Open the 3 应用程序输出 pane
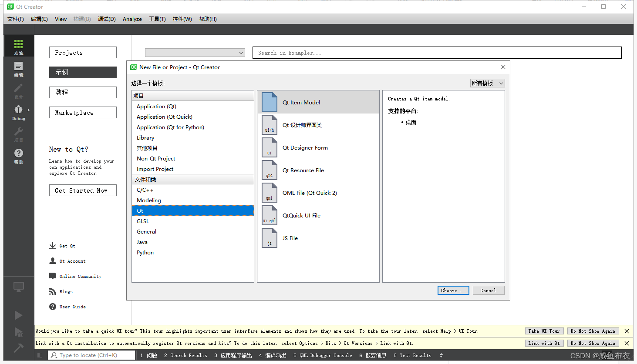 (233, 355)
